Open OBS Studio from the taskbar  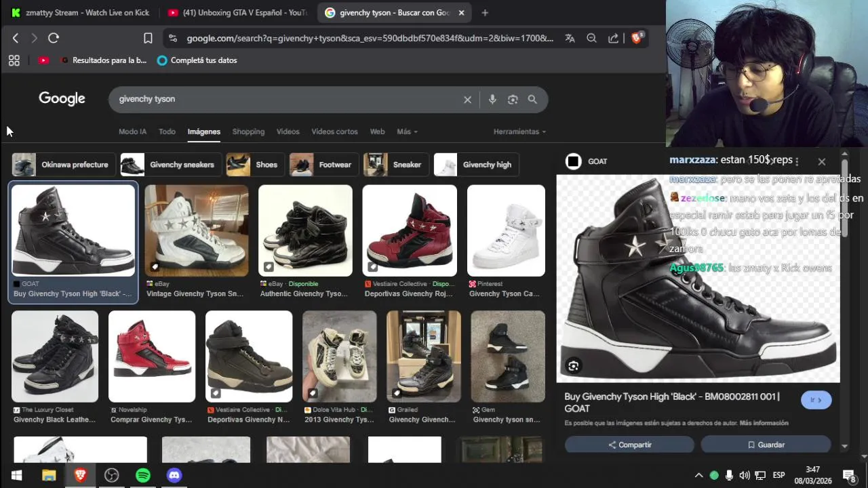[111, 475]
